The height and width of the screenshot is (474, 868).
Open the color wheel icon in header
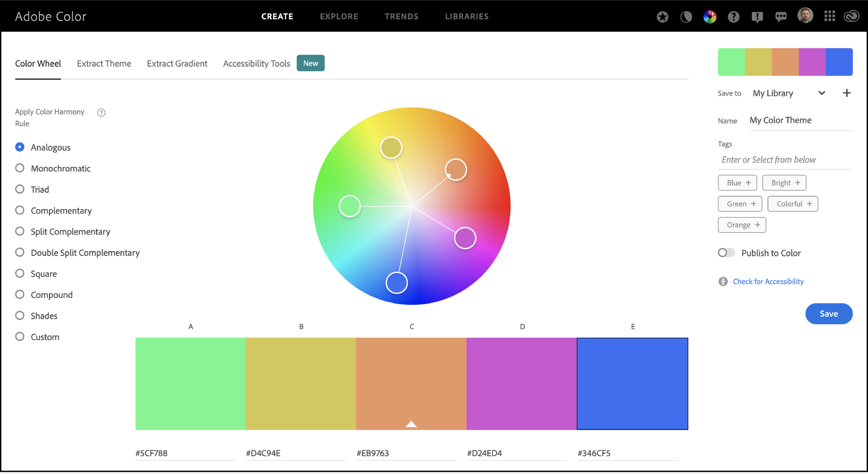click(710, 16)
